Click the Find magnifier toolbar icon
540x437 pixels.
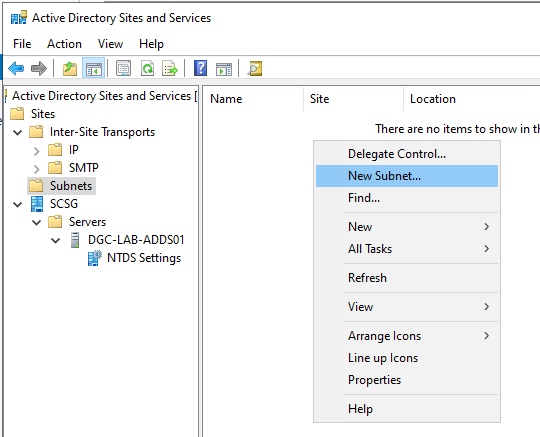255,69
